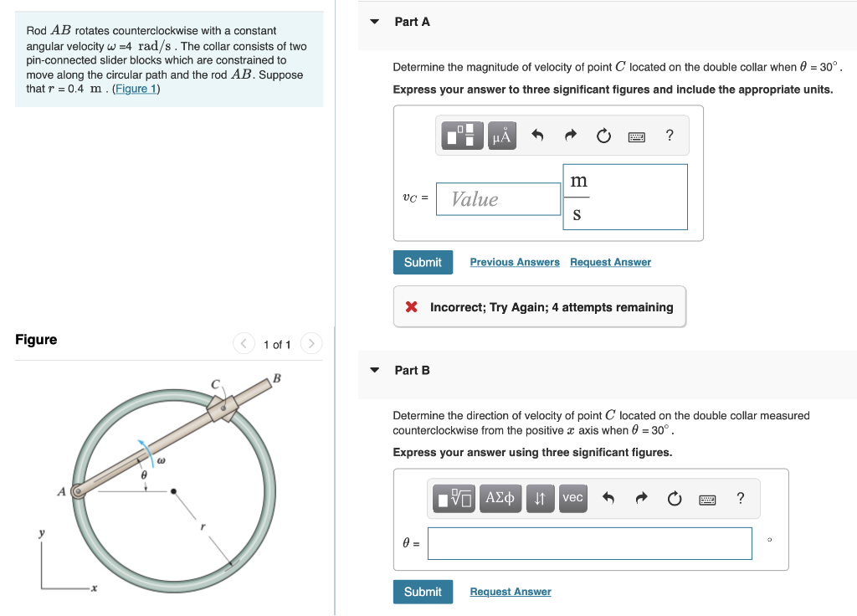857x616 pixels.
Task: Click the undo arrow in Part A toolbar
Action: click(x=536, y=135)
